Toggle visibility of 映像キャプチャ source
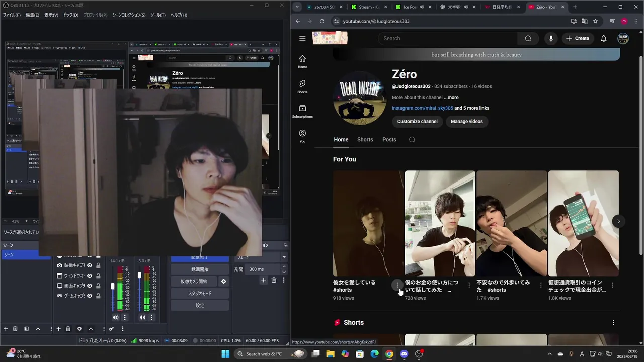This screenshot has height=362, width=644. [x=90, y=265]
